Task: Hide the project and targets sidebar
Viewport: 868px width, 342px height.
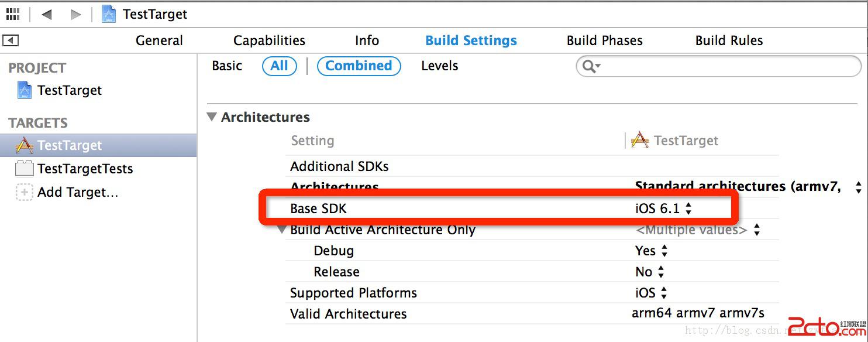Action: (11, 40)
